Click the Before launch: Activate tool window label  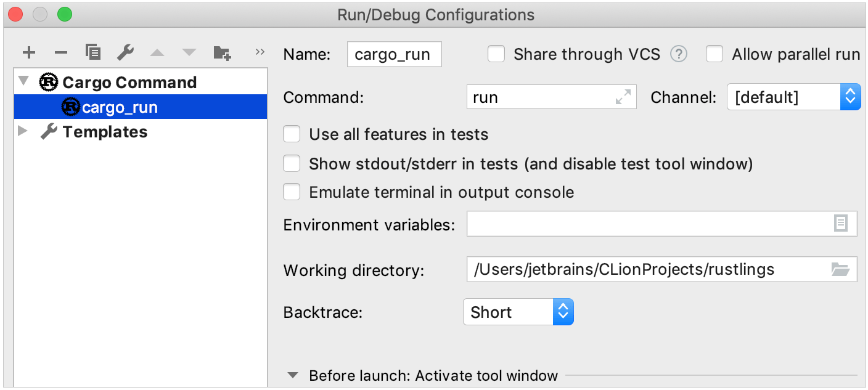pos(433,375)
